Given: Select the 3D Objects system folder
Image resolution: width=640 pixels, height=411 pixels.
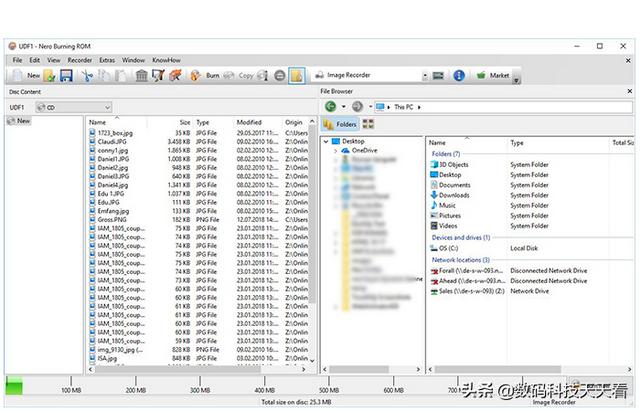Looking at the screenshot, I should (449, 164).
